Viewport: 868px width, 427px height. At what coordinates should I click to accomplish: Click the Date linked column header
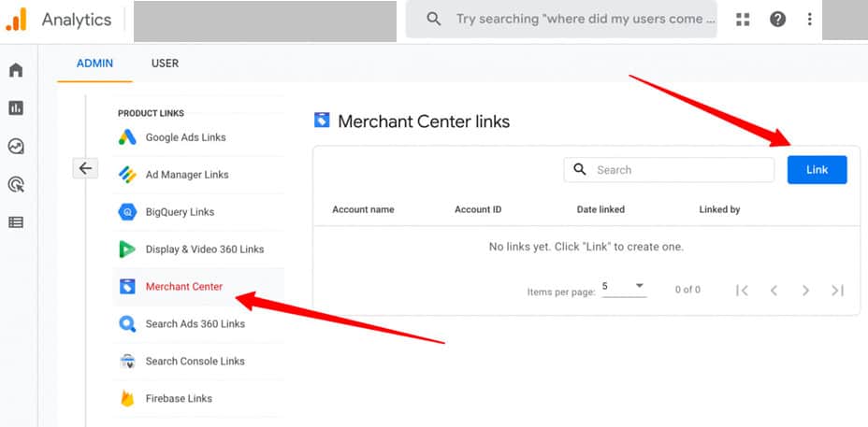point(600,209)
